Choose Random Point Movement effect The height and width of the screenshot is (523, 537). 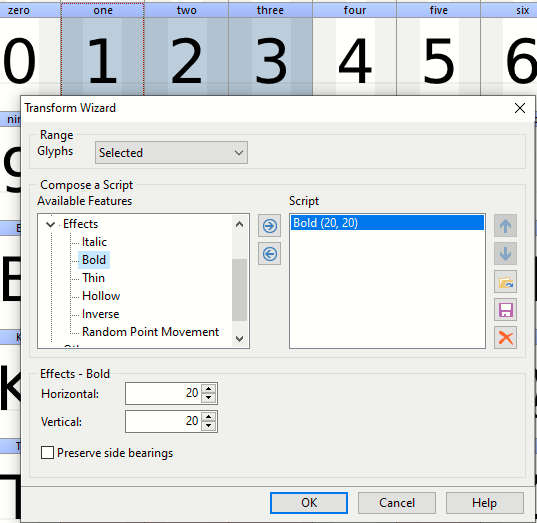coord(150,332)
